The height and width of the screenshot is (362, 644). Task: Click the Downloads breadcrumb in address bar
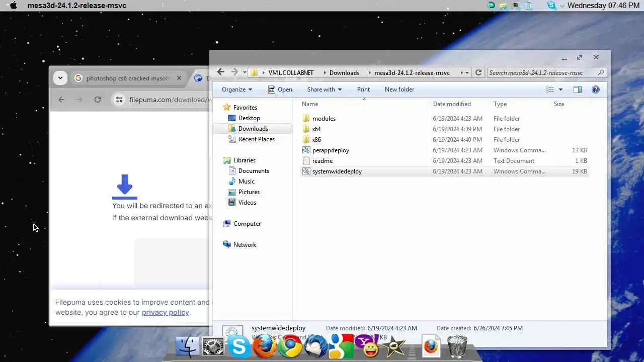tap(344, 73)
